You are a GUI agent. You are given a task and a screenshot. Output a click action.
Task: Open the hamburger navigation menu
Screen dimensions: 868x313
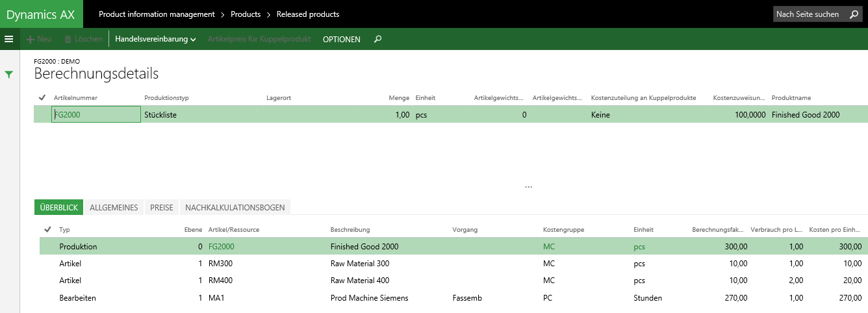click(x=9, y=39)
